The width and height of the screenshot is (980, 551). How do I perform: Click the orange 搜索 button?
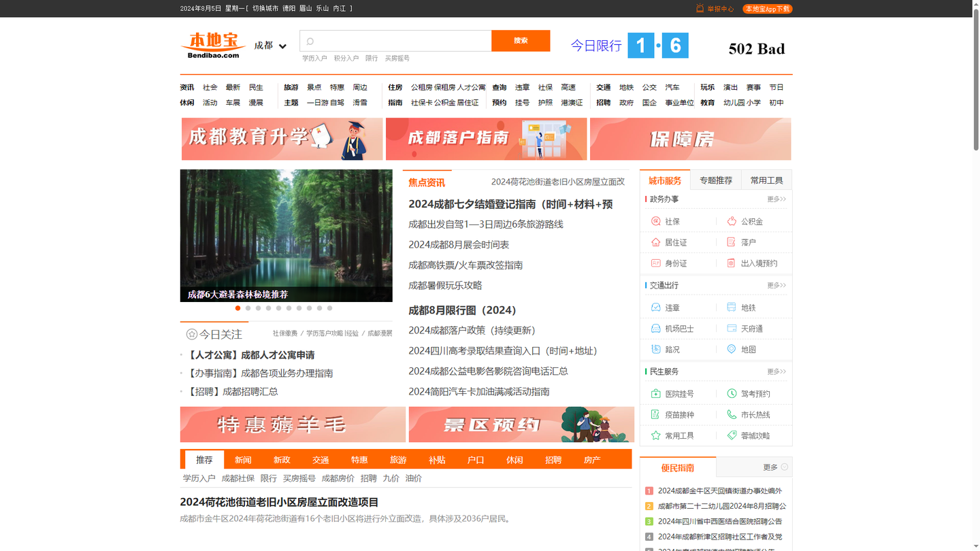pos(521,41)
